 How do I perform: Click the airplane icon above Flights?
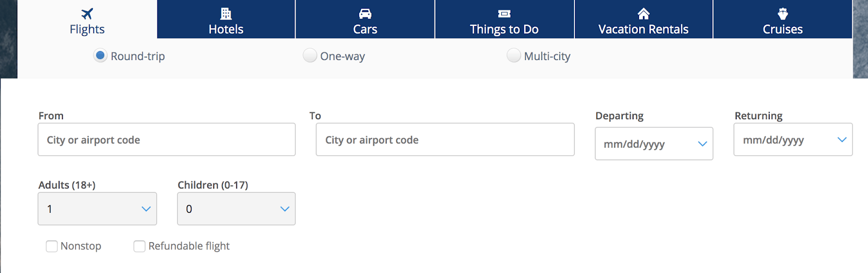[x=87, y=14]
